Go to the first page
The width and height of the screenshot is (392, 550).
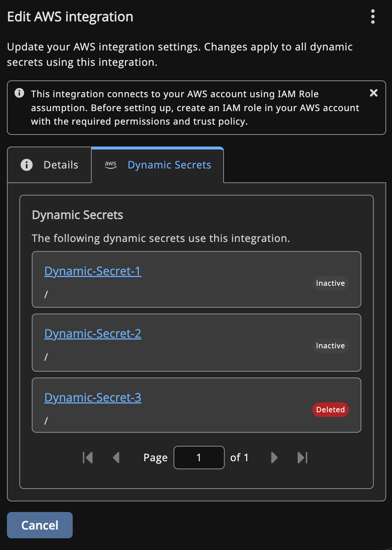[x=88, y=458]
